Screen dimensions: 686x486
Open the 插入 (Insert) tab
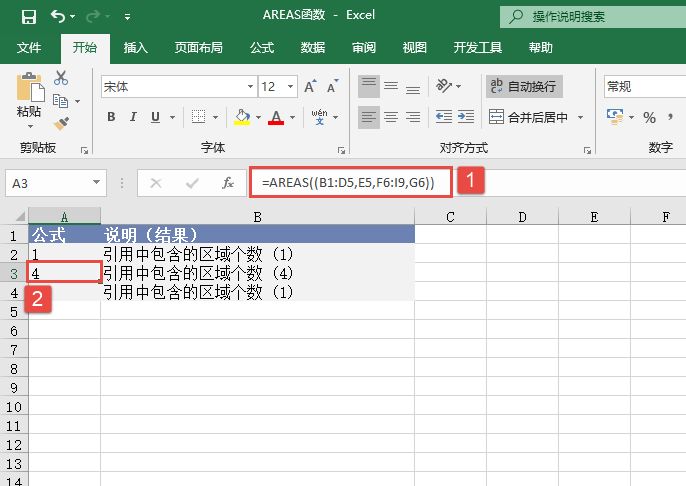(136, 47)
